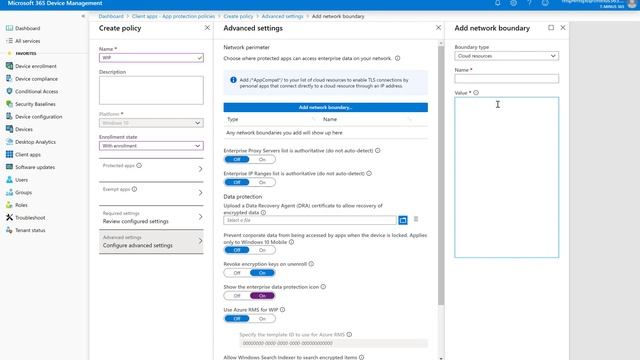The image size is (640, 360).
Task: Open the settings gear in header
Action: tap(513, 3)
